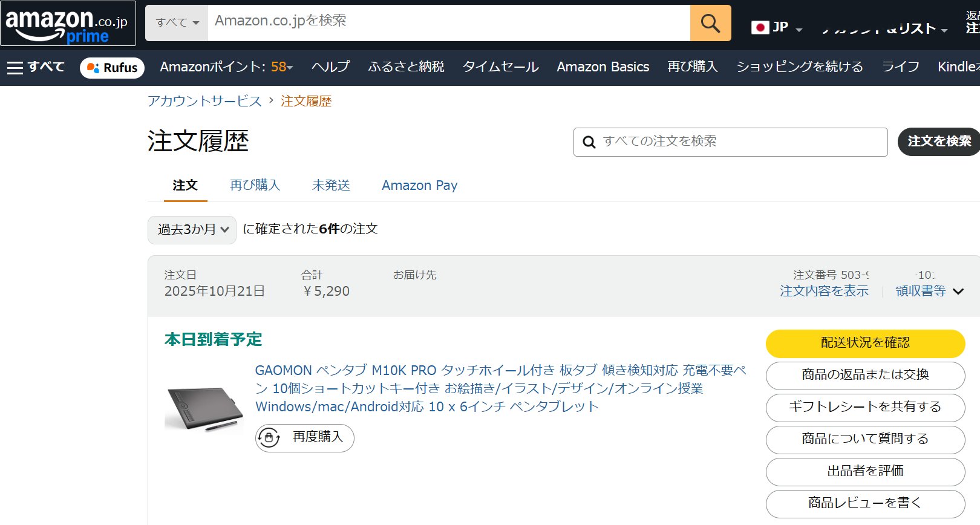
Task: Click the 注文履歴 breadcrumb link
Action: click(x=306, y=101)
